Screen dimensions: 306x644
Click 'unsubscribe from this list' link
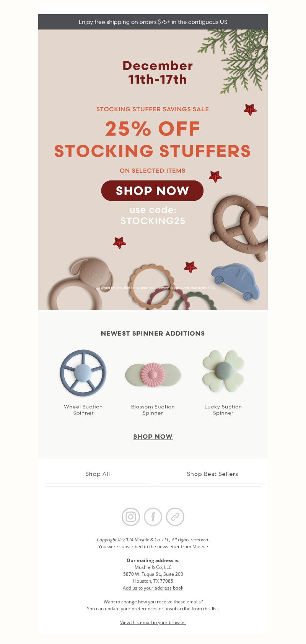pyautogui.click(x=191, y=609)
